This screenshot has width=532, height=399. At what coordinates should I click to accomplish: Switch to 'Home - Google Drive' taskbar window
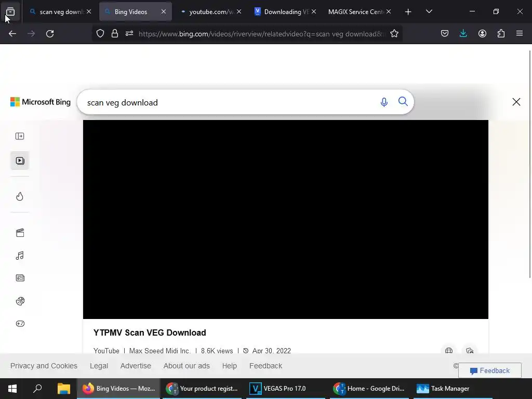(x=369, y=389)
